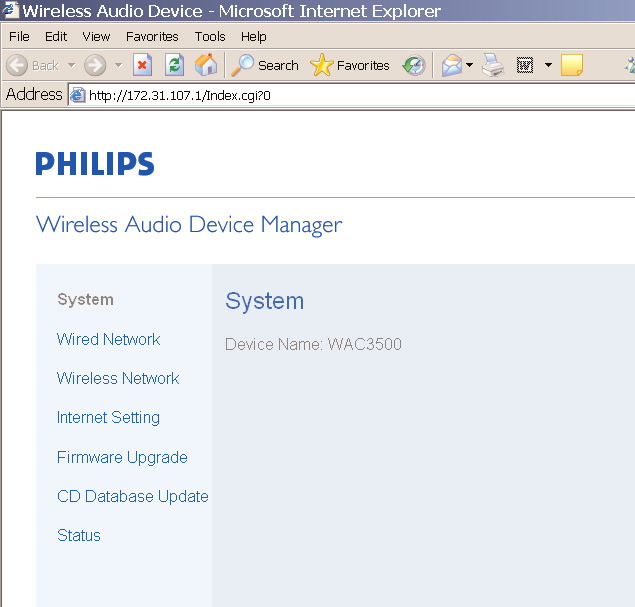
Task: Click the page icon in Address bar
Action: (x=77, y=95)
